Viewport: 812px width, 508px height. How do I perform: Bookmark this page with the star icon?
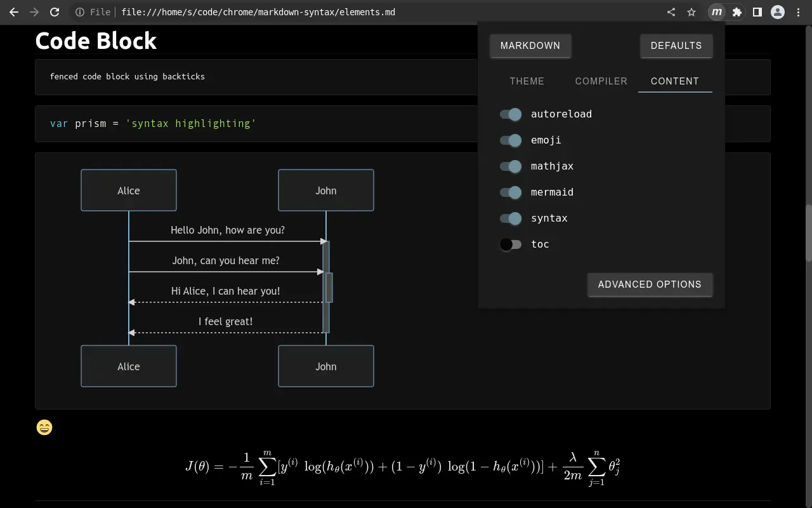point(691,12)
